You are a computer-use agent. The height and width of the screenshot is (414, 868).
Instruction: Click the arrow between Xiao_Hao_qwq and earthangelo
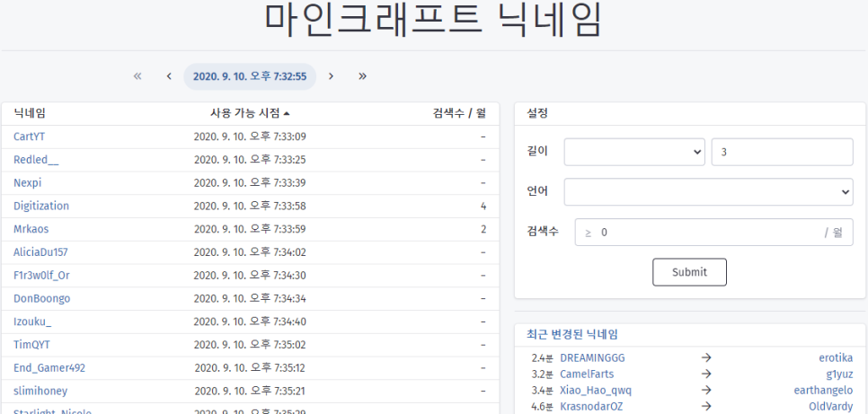tap(705, 390)
